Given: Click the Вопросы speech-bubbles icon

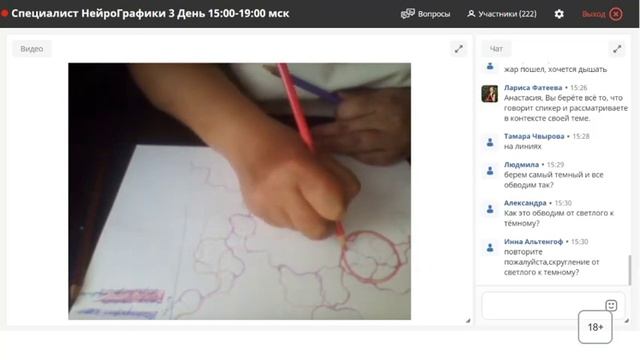Looking at the screenshot, I should [407, 14].
